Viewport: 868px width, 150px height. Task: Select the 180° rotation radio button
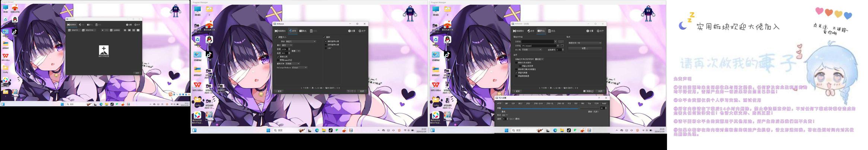coord(326,48)
